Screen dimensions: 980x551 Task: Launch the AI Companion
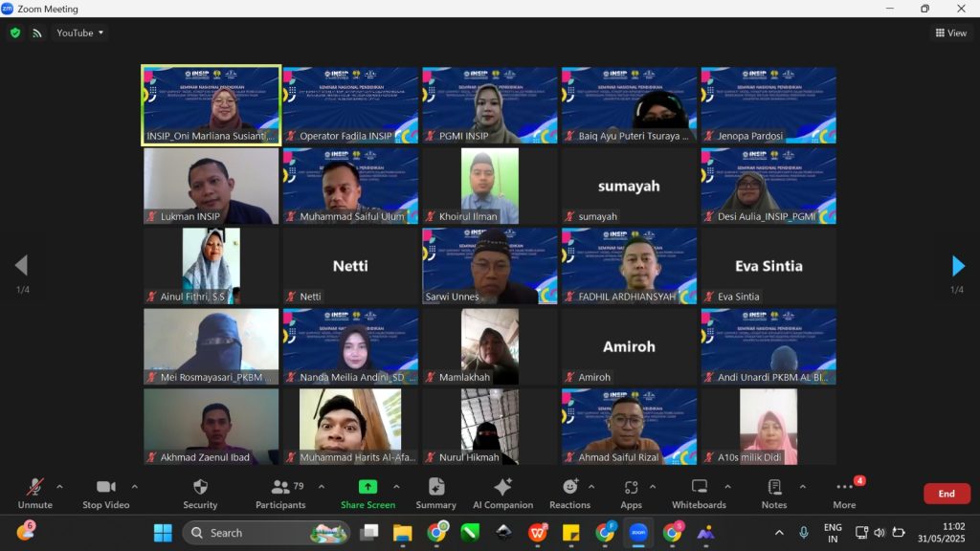tap(502, 493)
